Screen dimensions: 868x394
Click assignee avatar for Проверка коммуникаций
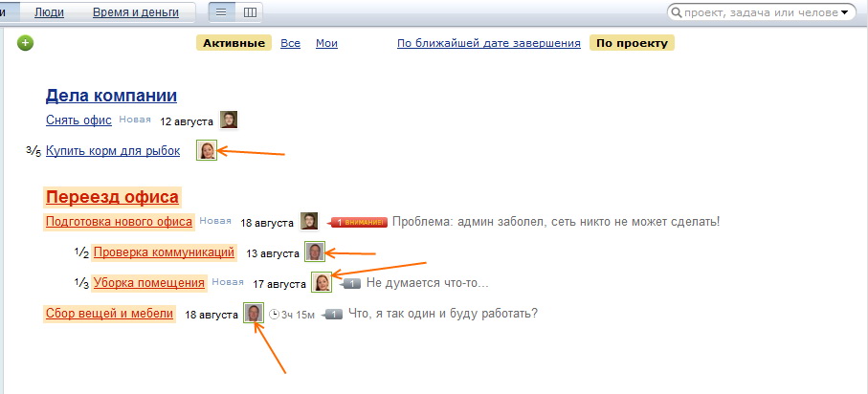[x=314, y=252]
